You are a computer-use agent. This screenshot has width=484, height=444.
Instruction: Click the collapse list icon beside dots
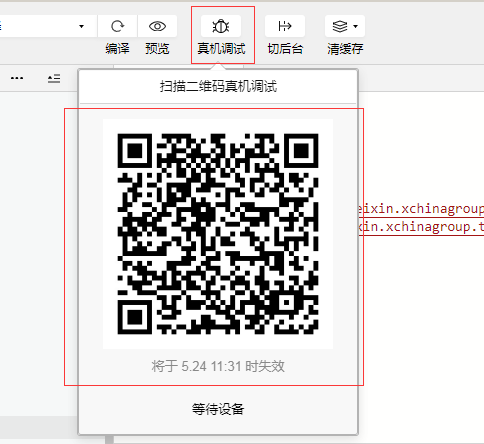[54, 78]
